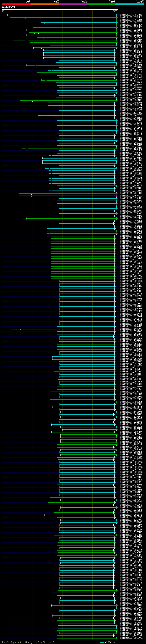Select the UniRef100_A6YAZ5 label
146x644 pixels.
coord(131,196)
